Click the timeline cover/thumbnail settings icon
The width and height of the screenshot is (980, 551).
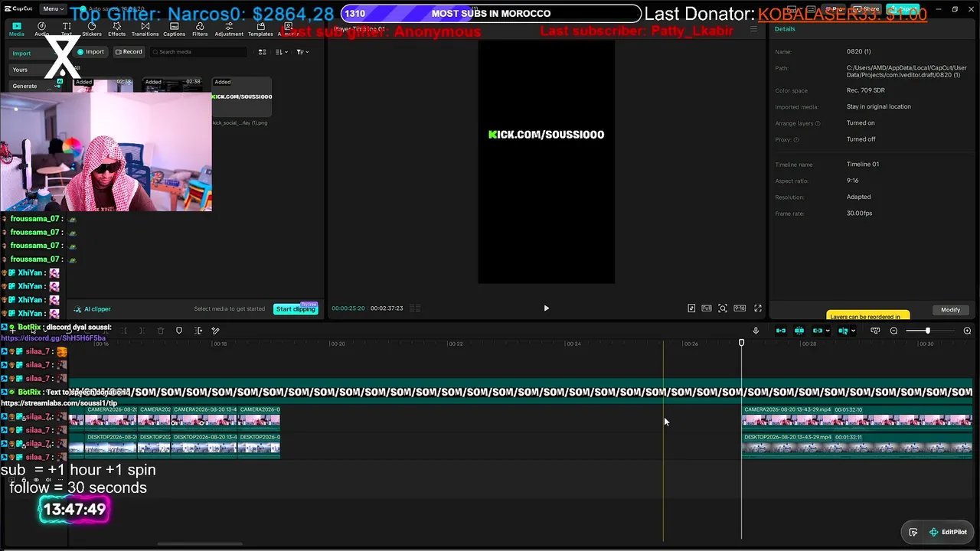point(875,331)
